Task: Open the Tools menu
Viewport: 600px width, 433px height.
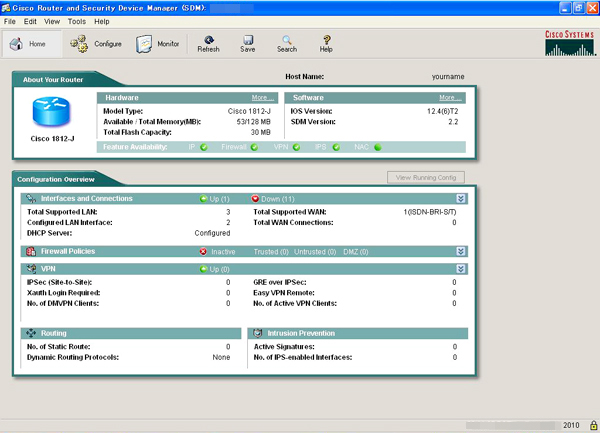Action: pos(77,21)
